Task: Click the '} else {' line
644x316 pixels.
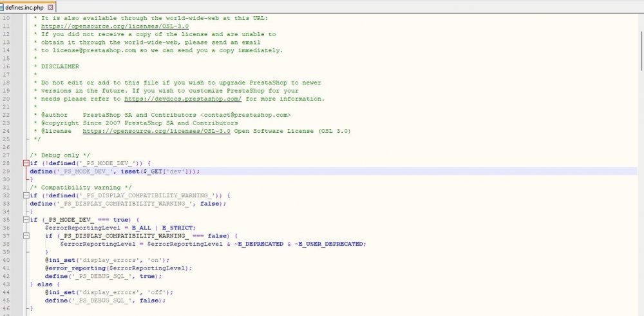Action: click(45, 285)
